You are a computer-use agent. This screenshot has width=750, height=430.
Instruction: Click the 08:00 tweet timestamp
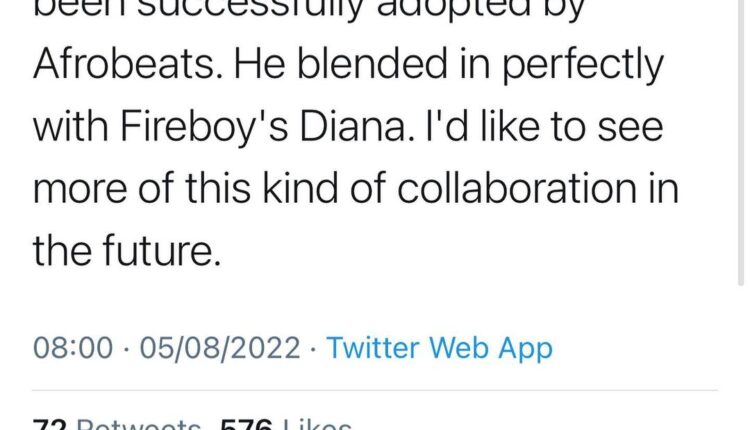coord(72,348)
